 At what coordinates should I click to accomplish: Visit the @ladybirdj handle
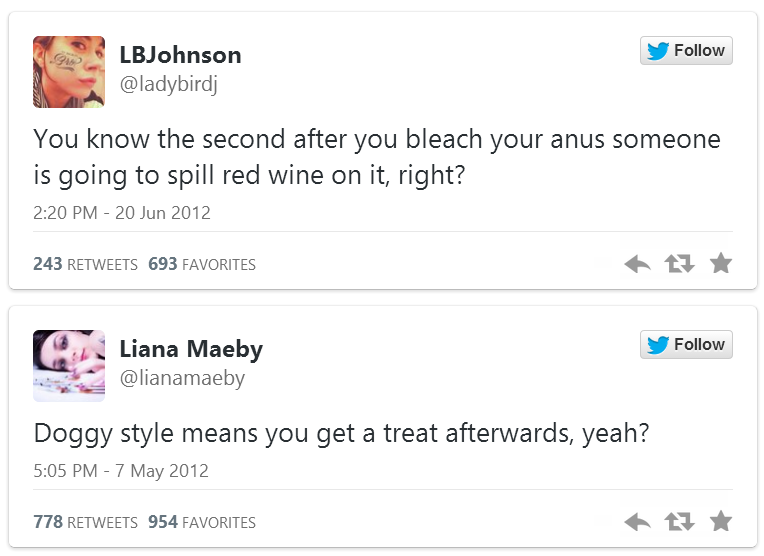[168, 85]
